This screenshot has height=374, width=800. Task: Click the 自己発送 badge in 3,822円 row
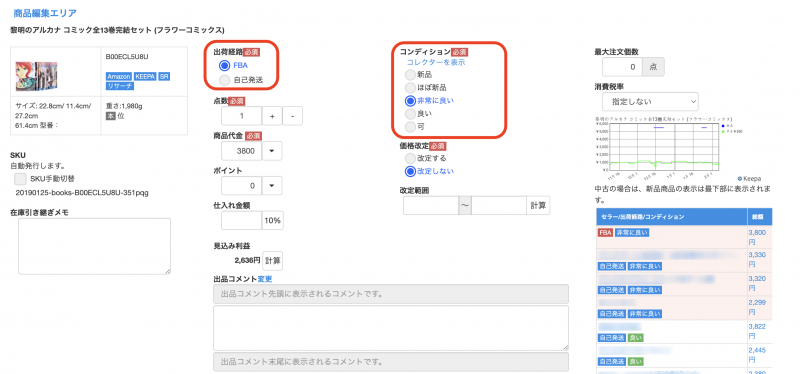coord(611,338)
